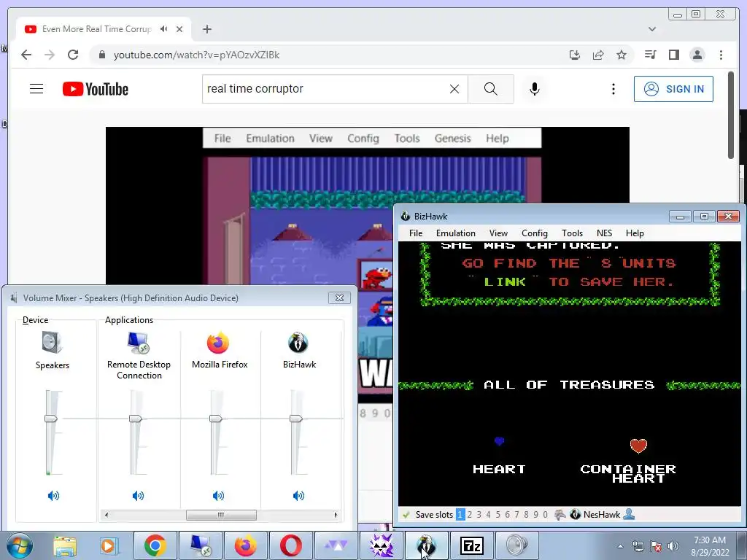Click the Volume Mixer horizontal scrollbar thumb
Viewport: 747px width, 560px height.
(221, 515)
